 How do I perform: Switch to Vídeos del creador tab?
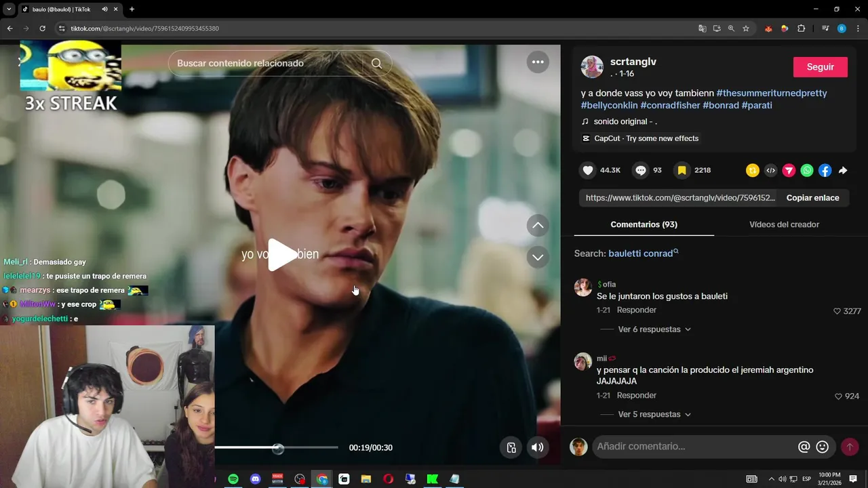(x=784, y=224)
